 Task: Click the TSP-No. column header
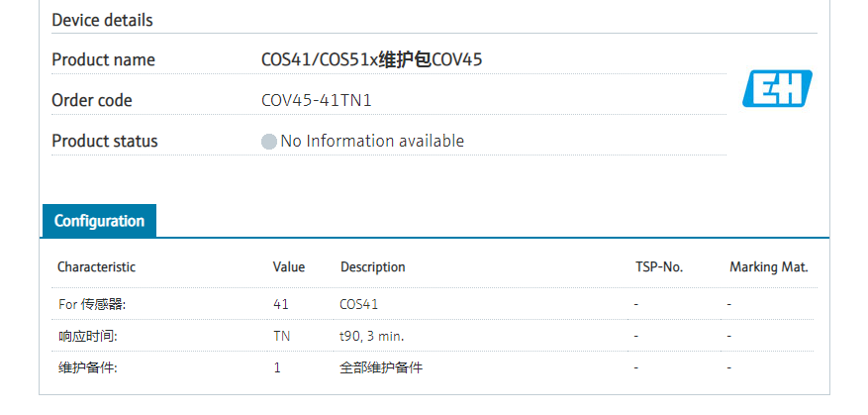(x=659, y=267)
